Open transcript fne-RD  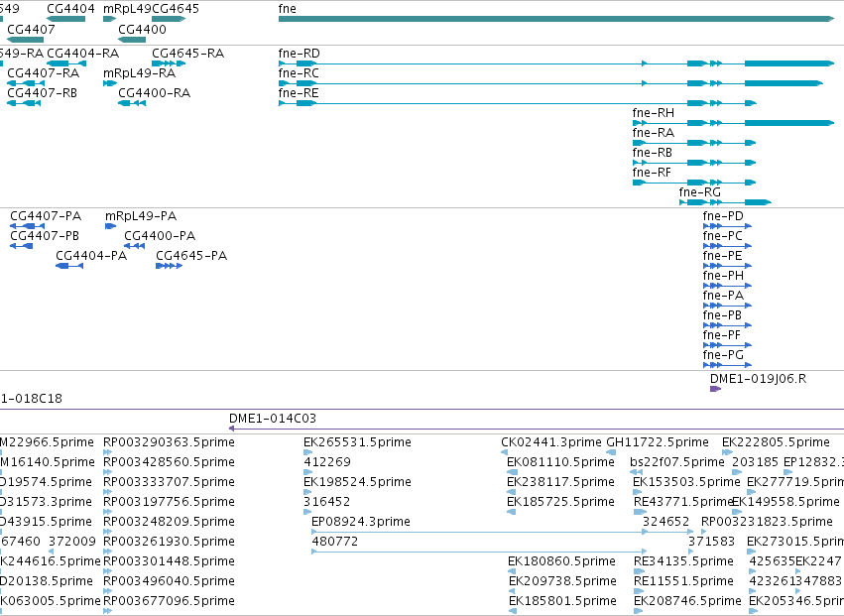(299, 54)
